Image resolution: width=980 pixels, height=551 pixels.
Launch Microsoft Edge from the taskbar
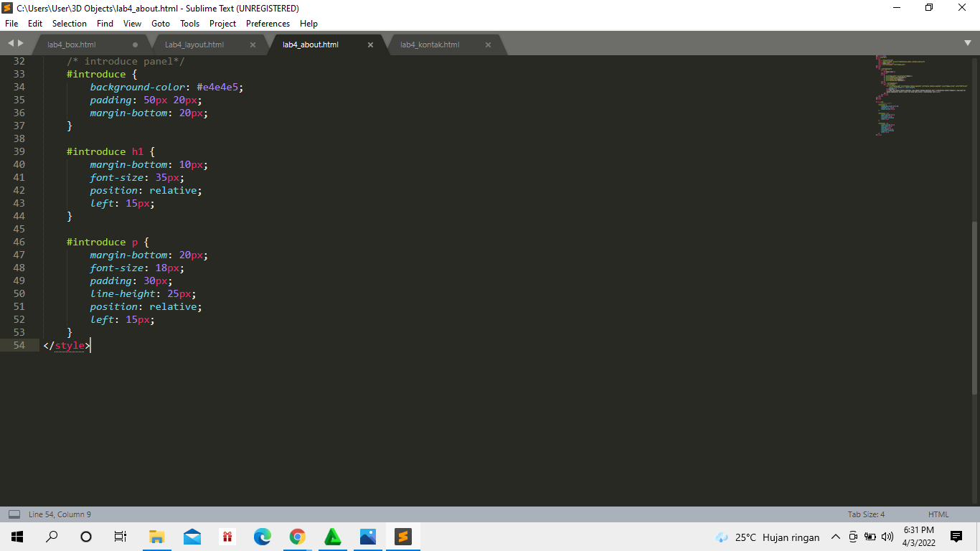click(x=262, y=536)
